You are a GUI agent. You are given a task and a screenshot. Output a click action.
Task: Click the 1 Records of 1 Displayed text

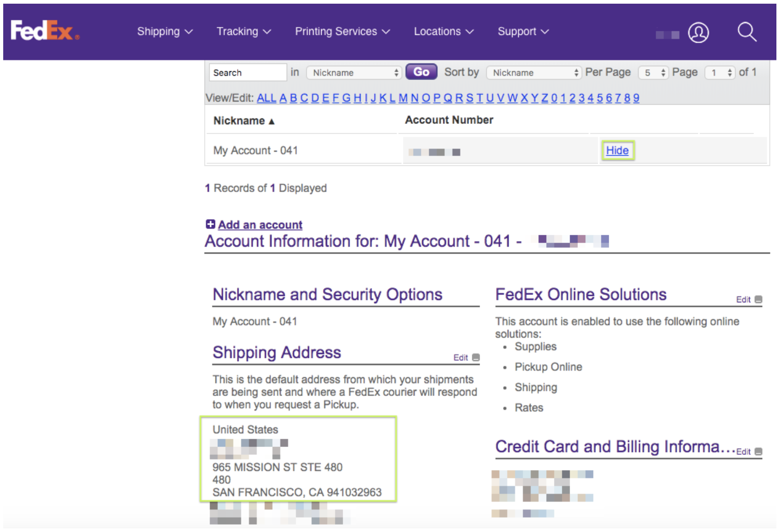[x=266, y=188]
